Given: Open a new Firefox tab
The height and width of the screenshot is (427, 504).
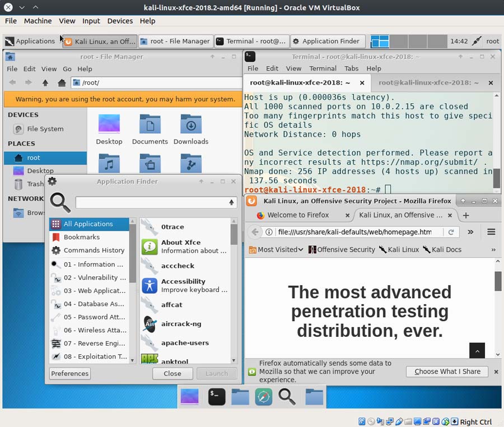Looking at the screenshot, I should [466, 215].
